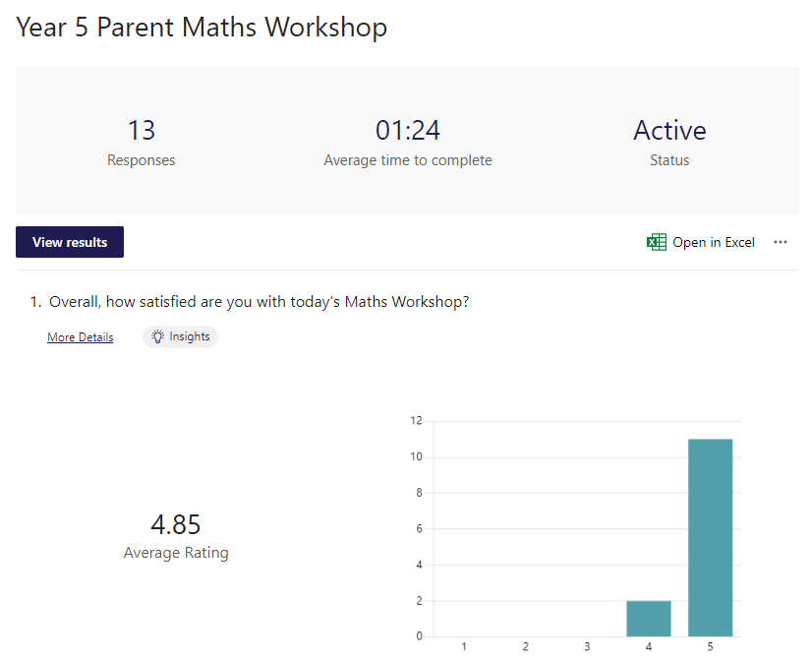Open the Insights pill button
Image resolution: width=812 pixels, height=663 pixels.
pos(180,337)
